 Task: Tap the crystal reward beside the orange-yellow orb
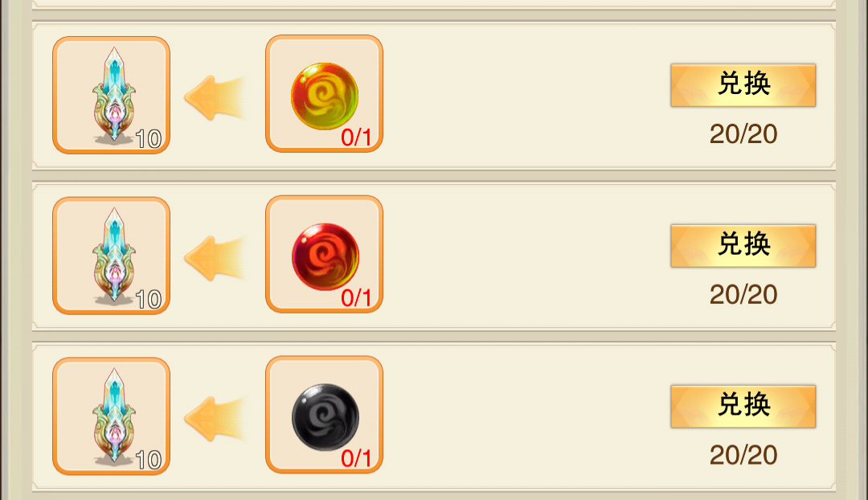pos(111,95)
